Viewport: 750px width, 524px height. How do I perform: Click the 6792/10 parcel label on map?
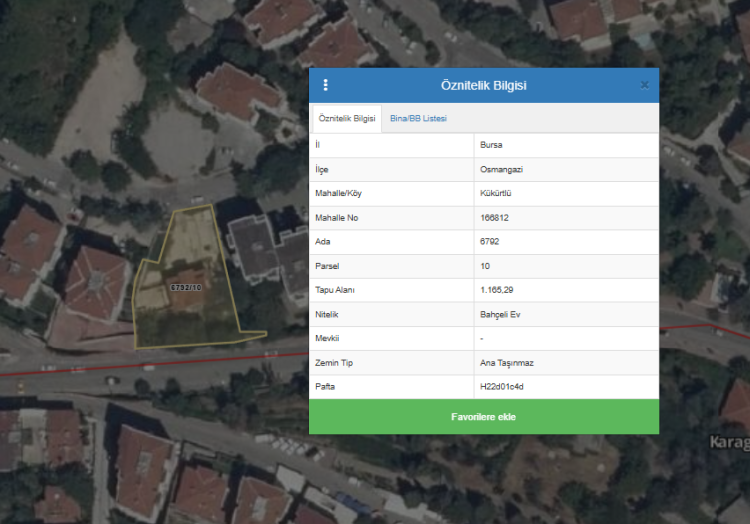point(185,287)
